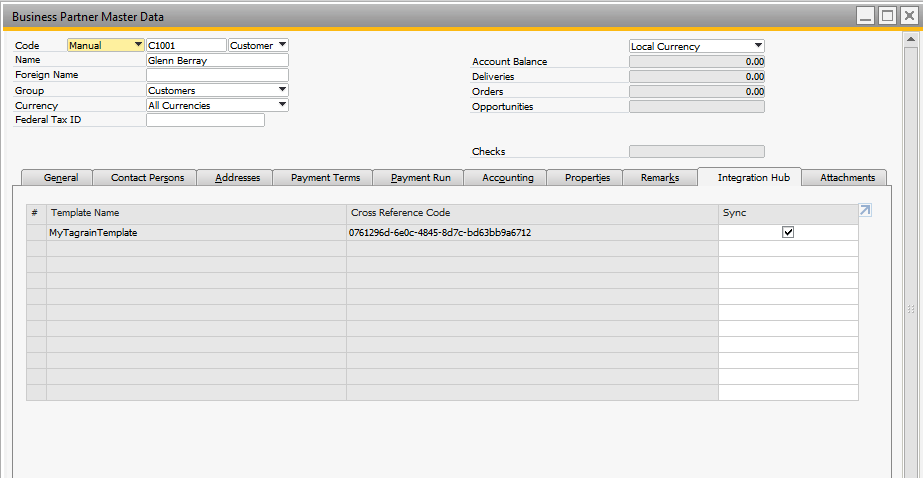Click the vertical scrollbar up arrow
This screenshot has width=923, height=478.
tap(911, 38)
